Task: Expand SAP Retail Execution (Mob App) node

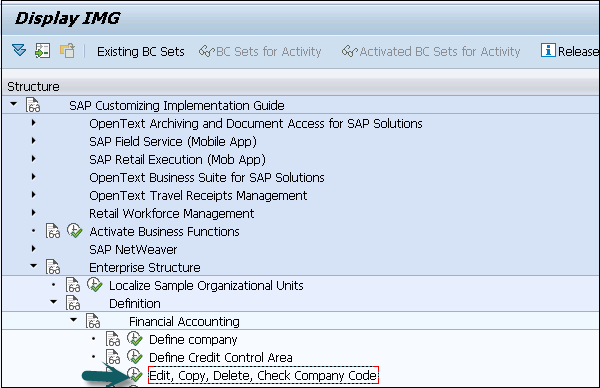Action: tap(34, 159)
